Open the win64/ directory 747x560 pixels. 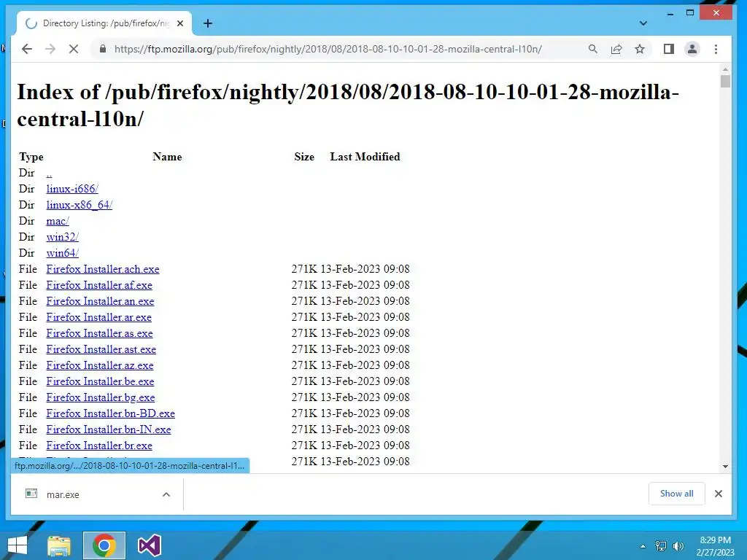pyautogui.click(x=63, y=253)
